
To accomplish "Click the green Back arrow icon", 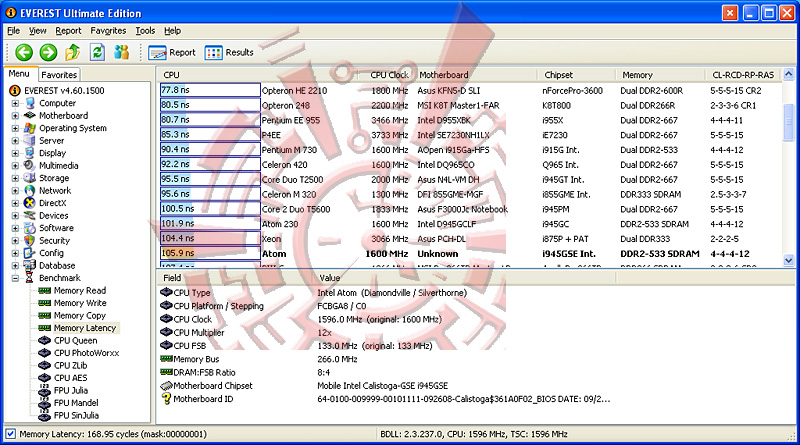I will 23,52.
